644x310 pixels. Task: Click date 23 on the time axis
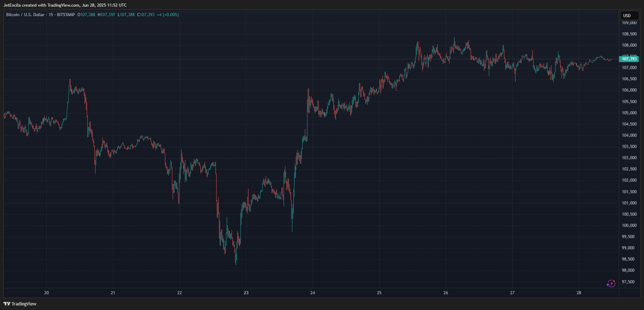[246, 292]
